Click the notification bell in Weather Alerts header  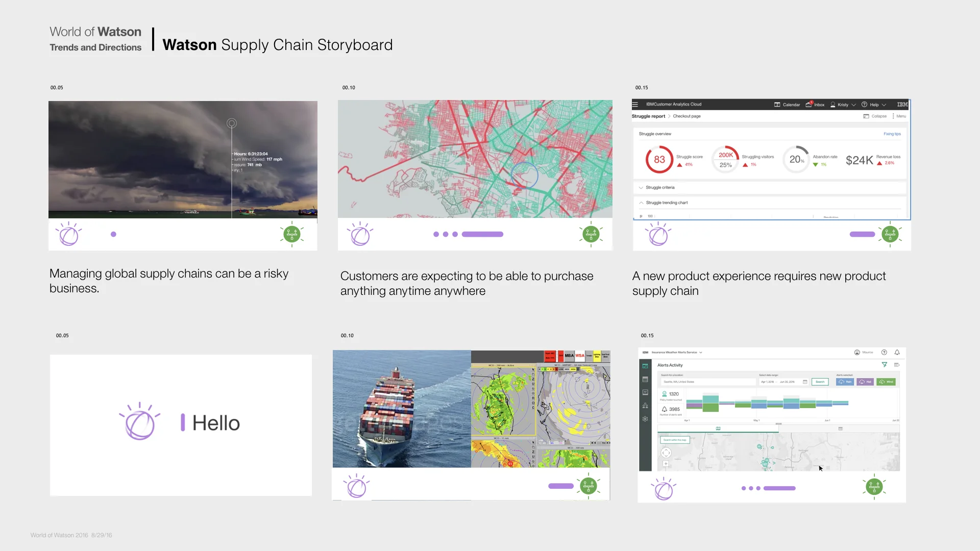click(x=897, y=353)
